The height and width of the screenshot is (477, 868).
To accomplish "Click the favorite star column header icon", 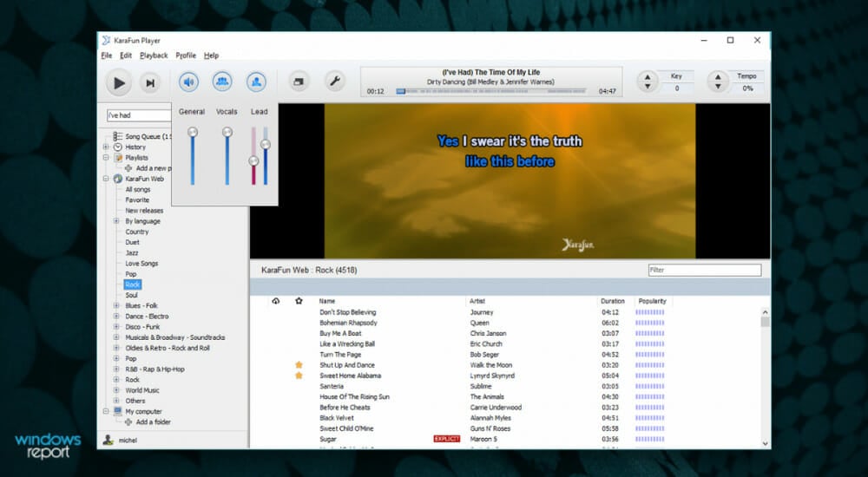I will 299,301.
